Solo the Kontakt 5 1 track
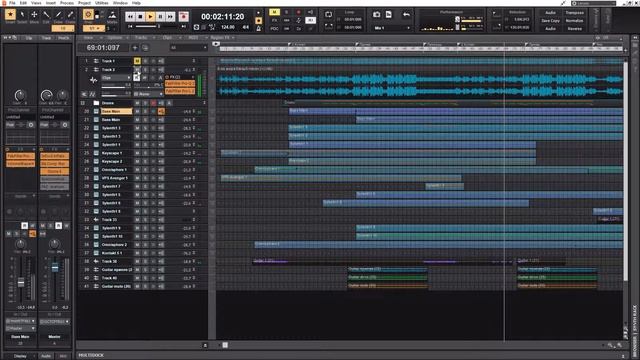This screenshot has height=360, width=640. [x=145, y=253]
